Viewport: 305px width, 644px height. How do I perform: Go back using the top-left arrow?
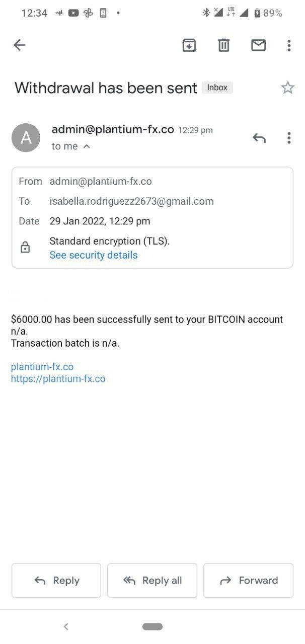pyautogui.click(x=19, y=45)
